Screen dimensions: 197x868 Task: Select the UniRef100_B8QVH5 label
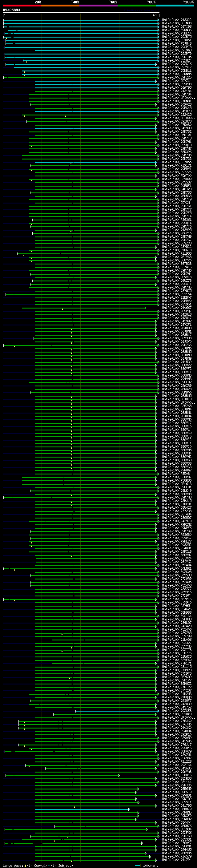click(176, 450)
